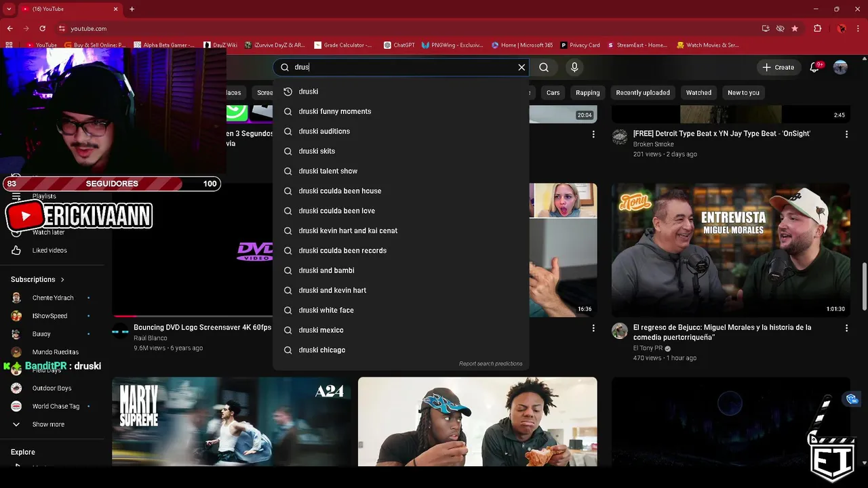Reload the page with the refresh icon
This screenshot has width=868, height=488.
tap(42, 28)
